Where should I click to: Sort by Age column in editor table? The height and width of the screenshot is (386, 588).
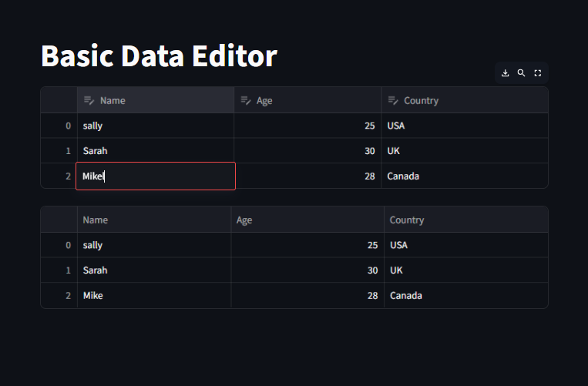[x=307, y=100]
